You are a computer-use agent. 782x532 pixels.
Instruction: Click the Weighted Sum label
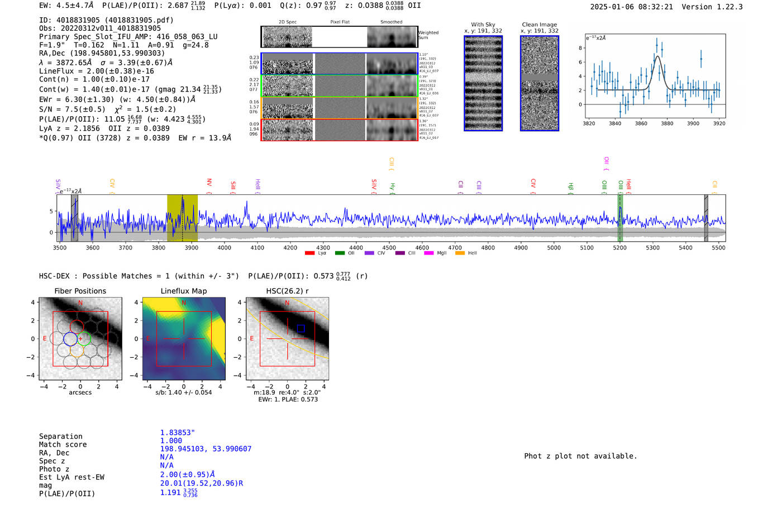(x=428, y=35)
